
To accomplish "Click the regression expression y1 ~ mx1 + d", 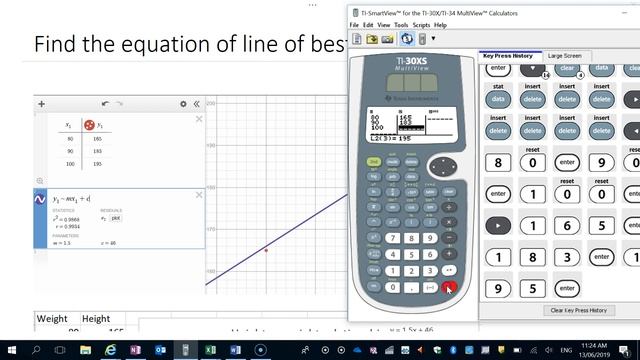I will (x=71, y=199).
